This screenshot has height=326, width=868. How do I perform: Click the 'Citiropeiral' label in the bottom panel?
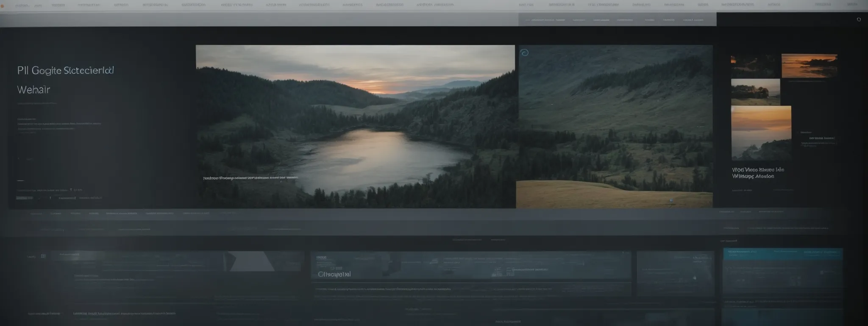pos(334,274)
